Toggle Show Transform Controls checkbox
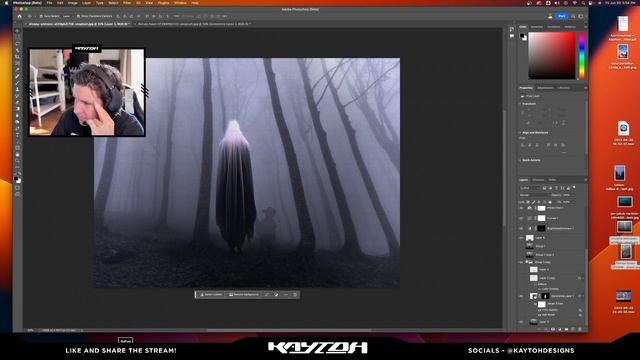The width and height of the screenshot is (640, 360). [x=79, y=16]
